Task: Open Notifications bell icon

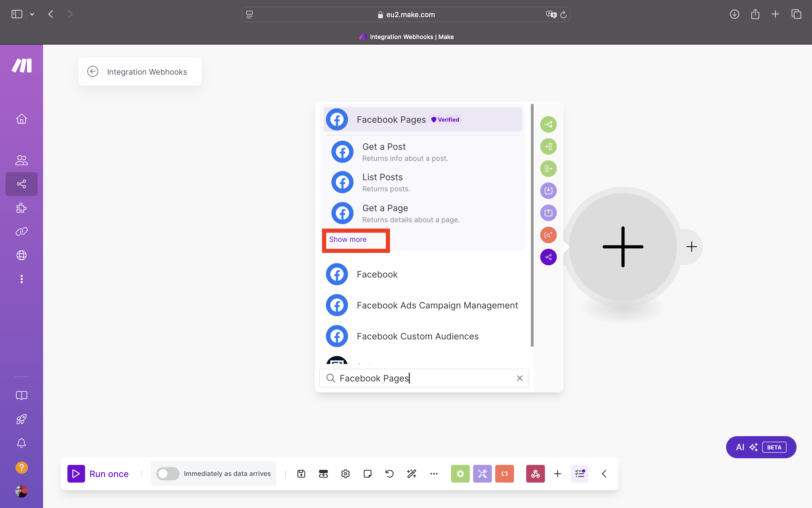Action: pyautogui.click(x=22, y=443)
